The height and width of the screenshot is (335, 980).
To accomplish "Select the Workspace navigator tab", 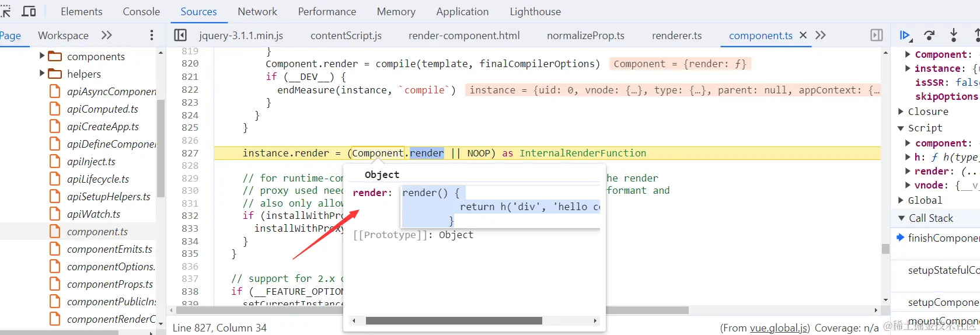I will (x=63, y=36).
